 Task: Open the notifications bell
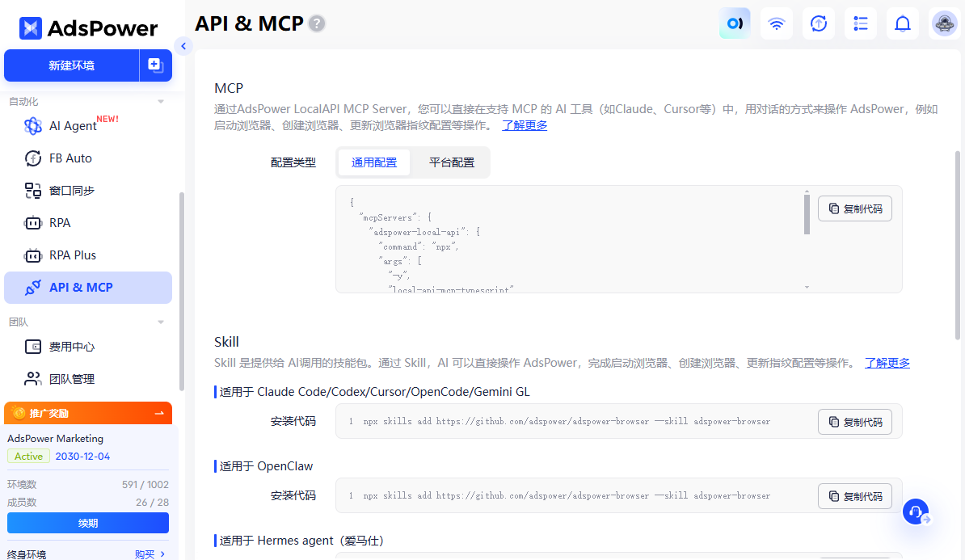[x=902, y=23]
